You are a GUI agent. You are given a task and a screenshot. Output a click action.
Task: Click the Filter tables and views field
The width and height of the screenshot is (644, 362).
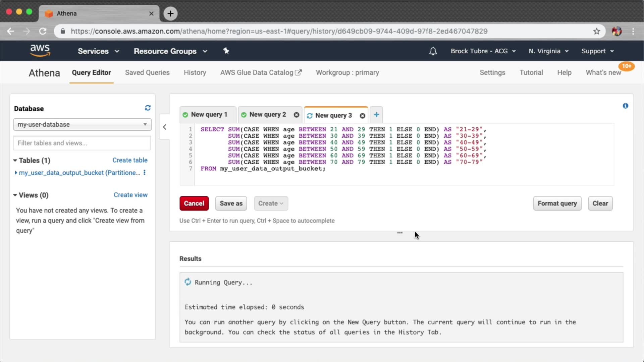[82, 143]
